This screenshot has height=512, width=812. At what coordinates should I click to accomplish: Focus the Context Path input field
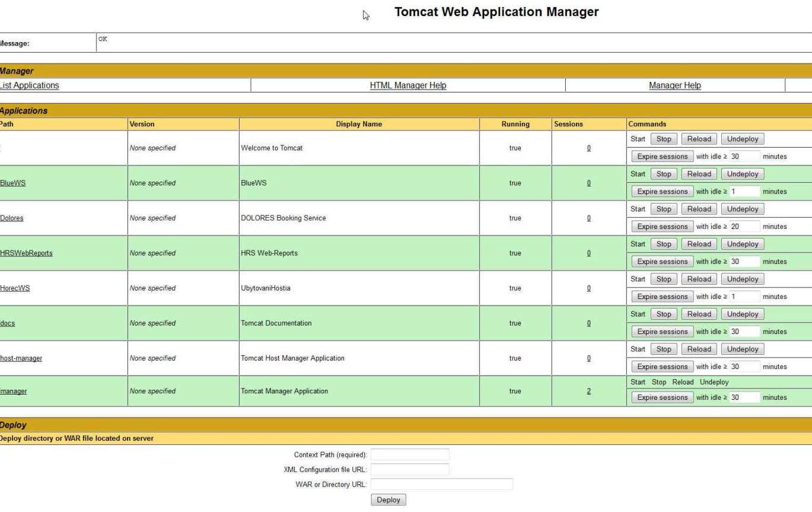pos(410,455)
